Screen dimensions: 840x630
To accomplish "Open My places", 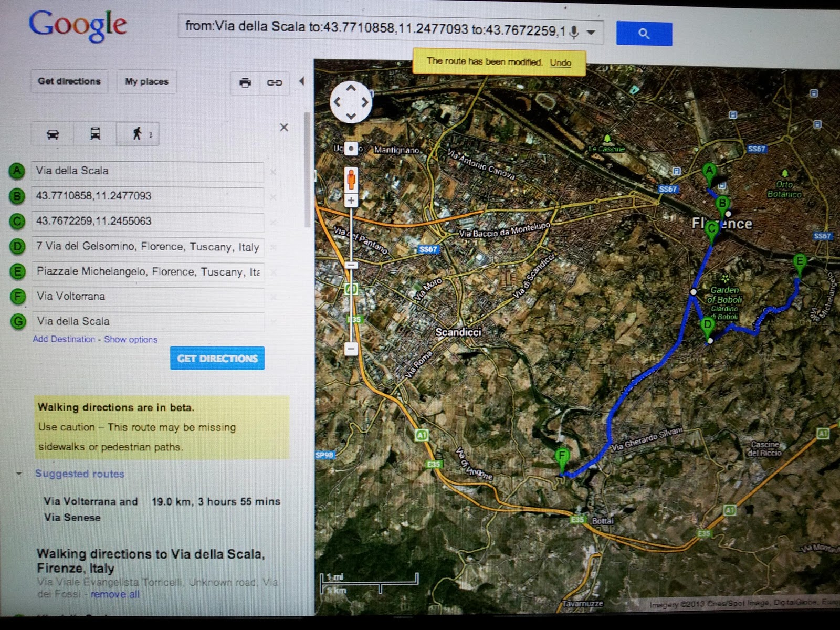I will (146, 81).
